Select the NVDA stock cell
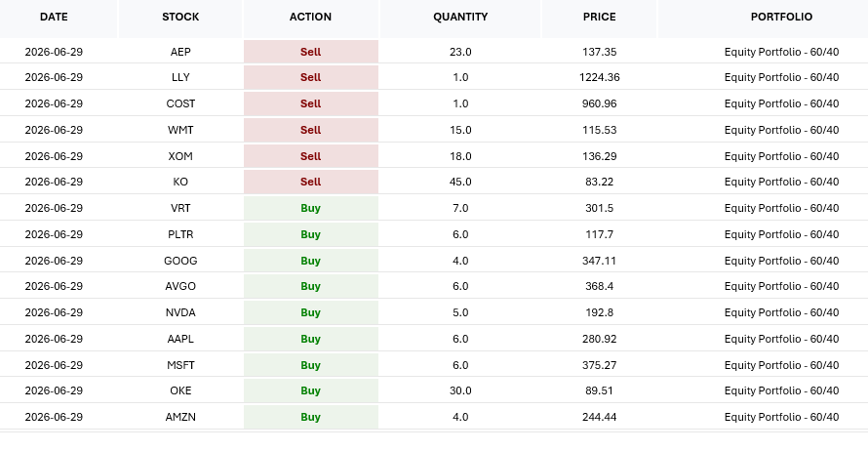Screen dimensions: 868x451 click(180, 312)
